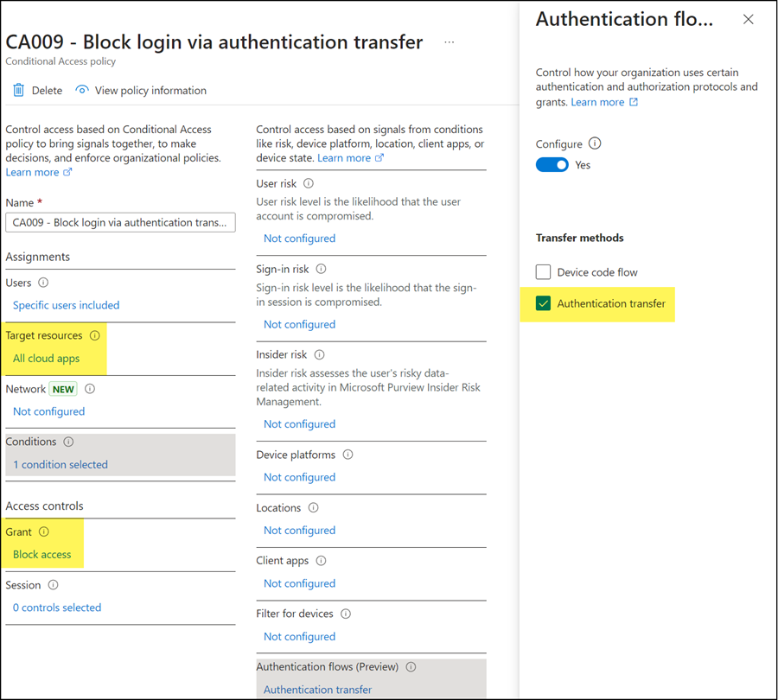Switch the Configure toggle to No
The width and height of the screenshot is (778, 700).
(x=552, y=164)
